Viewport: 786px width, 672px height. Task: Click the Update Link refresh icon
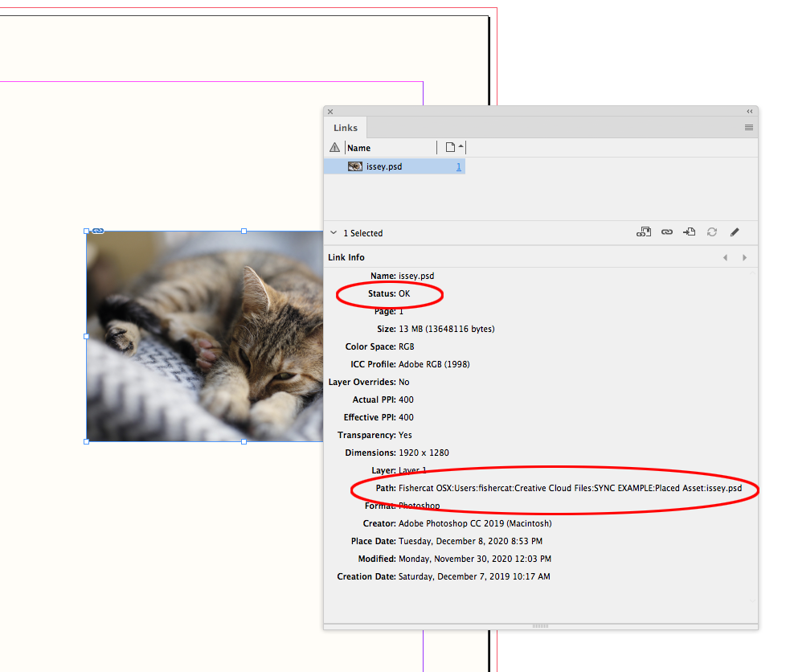click(711, 232)
